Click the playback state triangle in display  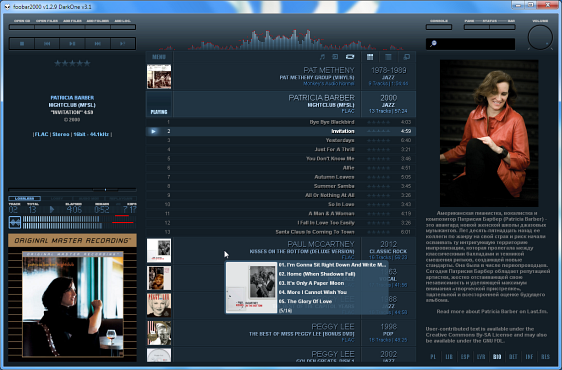click(52, 209)
